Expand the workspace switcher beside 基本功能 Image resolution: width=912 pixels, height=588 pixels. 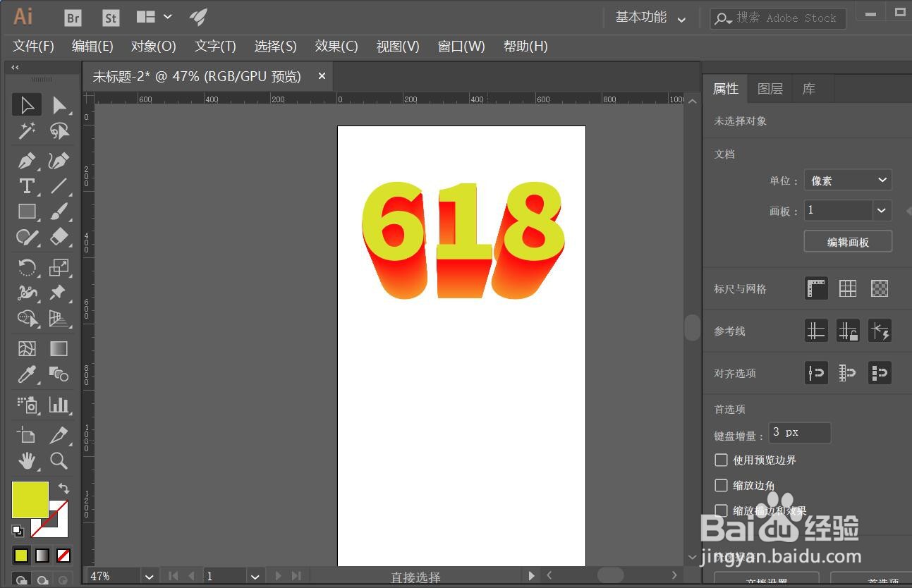tap(681, 19)
